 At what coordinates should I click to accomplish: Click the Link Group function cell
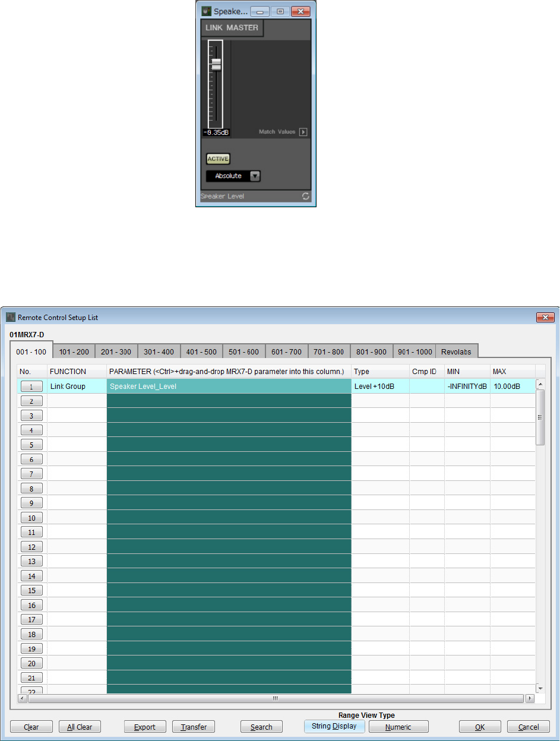(77, 386)
